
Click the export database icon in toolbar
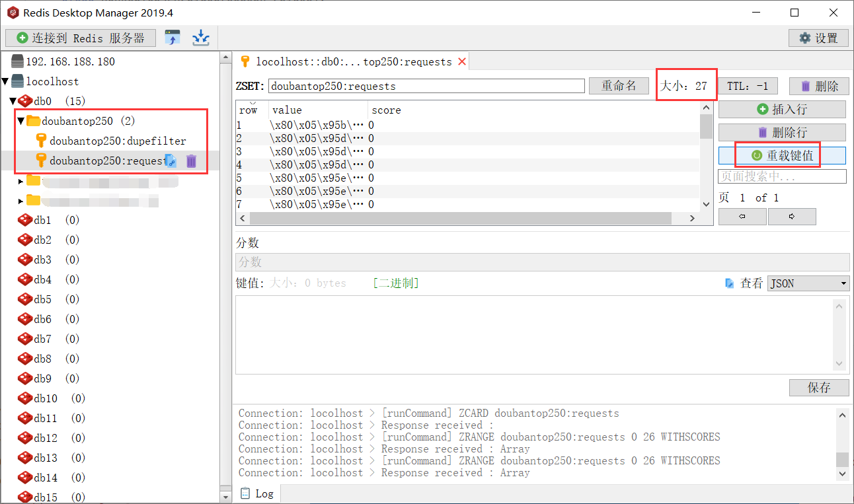(201, 38)
